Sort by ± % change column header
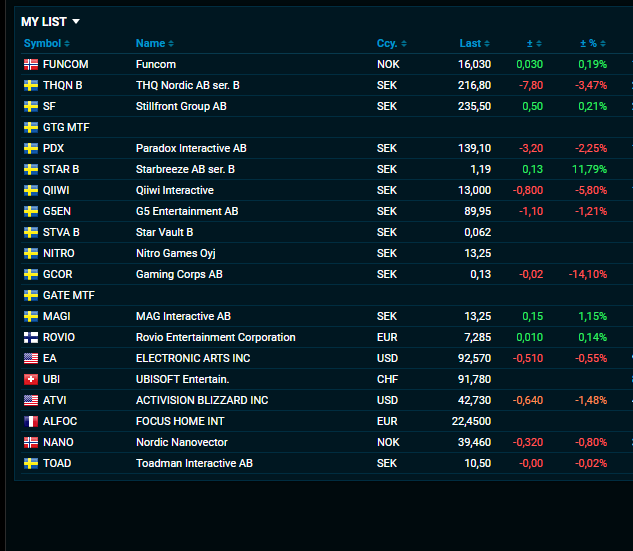 point(593,43)
